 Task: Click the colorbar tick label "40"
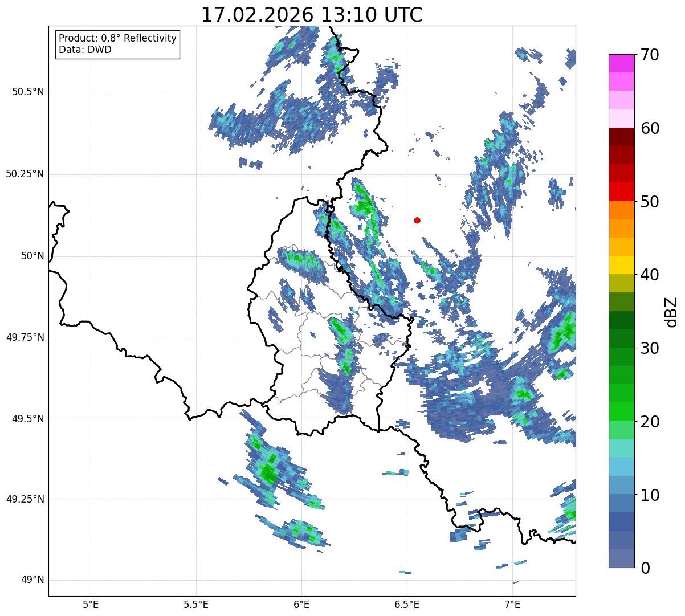point(649,275)
